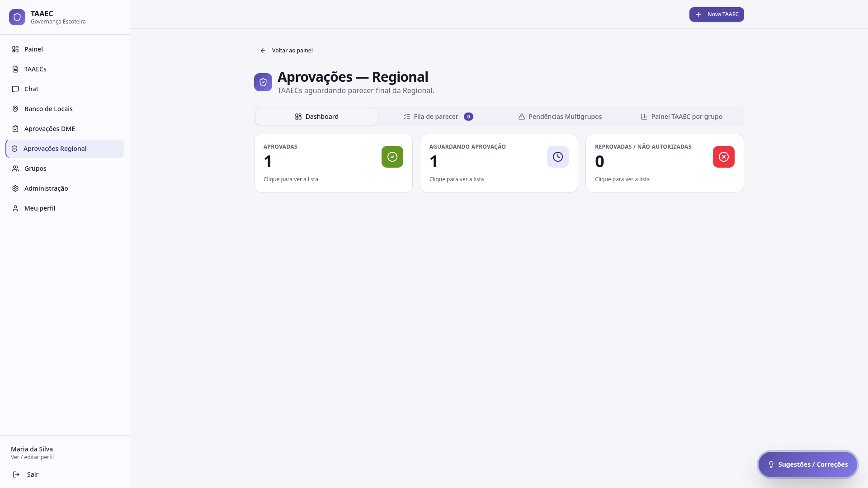Viewport: 868px width, 488px height.
Task: Click the green checkmark icon on Aprovadas
Action: [x=392, y=157]
